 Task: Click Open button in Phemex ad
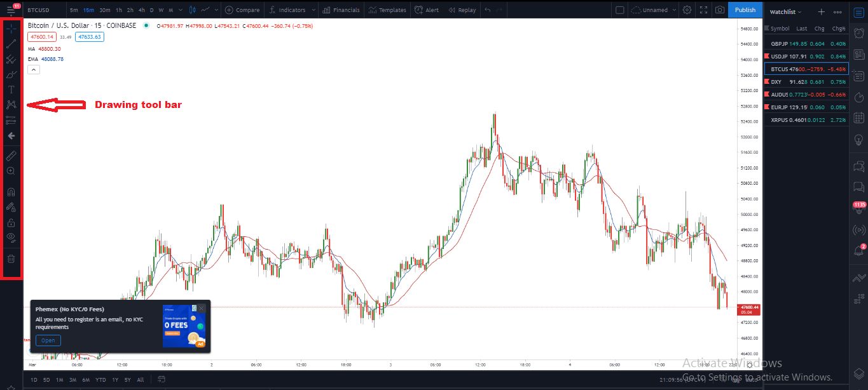[x=48, y=340]
